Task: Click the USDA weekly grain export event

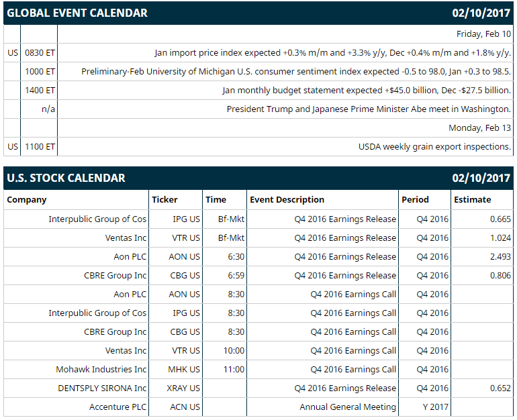Action: [434, 147]
